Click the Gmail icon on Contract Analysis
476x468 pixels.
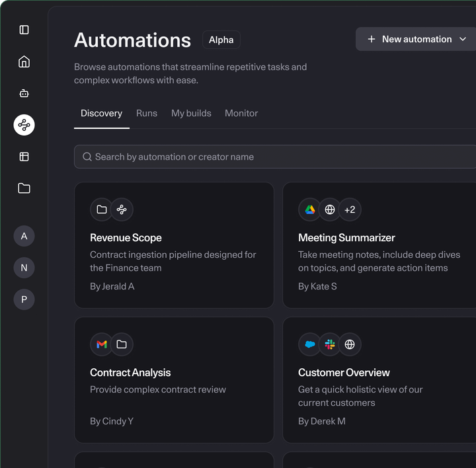click(x=102, y=344)
